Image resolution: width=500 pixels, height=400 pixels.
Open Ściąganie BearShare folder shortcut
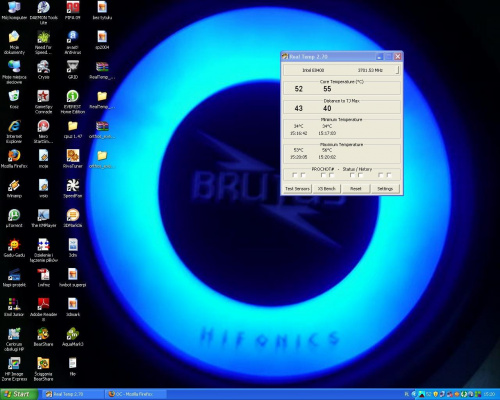(43, 369)
